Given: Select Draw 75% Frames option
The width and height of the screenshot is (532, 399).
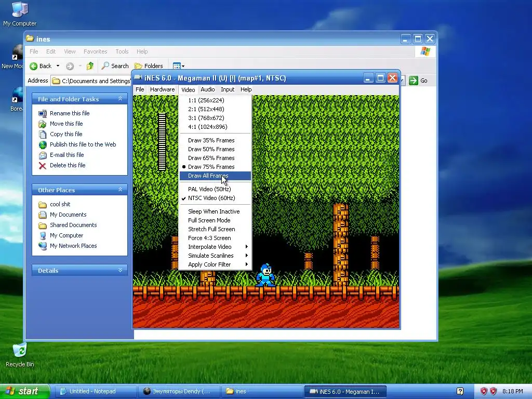Looking at the screenshot, I should click(215, 167).
